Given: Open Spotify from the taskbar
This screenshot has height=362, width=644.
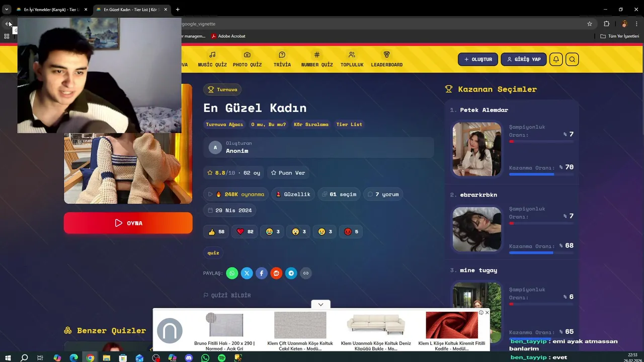Looking at the screenshot, I should [222, 358].
